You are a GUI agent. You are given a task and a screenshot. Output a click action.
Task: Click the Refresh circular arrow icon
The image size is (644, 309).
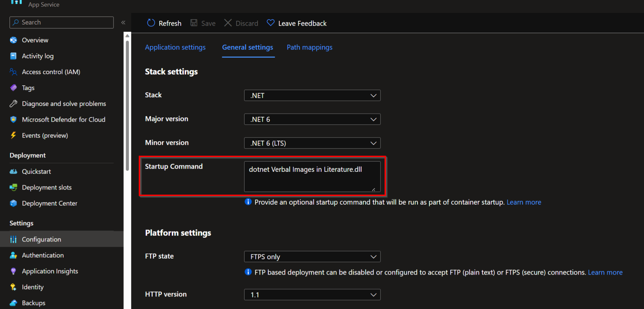coord(151,23)
